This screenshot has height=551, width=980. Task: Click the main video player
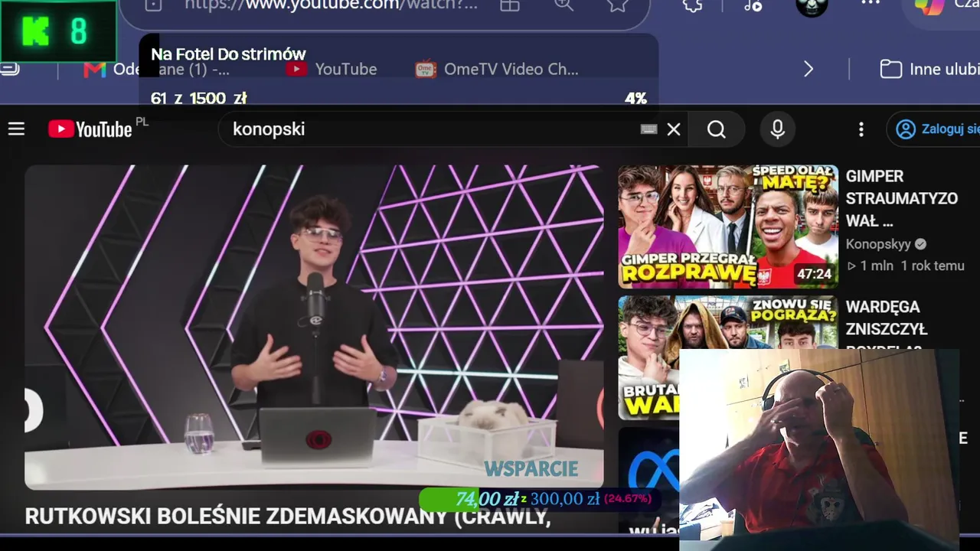pos(314,327)
